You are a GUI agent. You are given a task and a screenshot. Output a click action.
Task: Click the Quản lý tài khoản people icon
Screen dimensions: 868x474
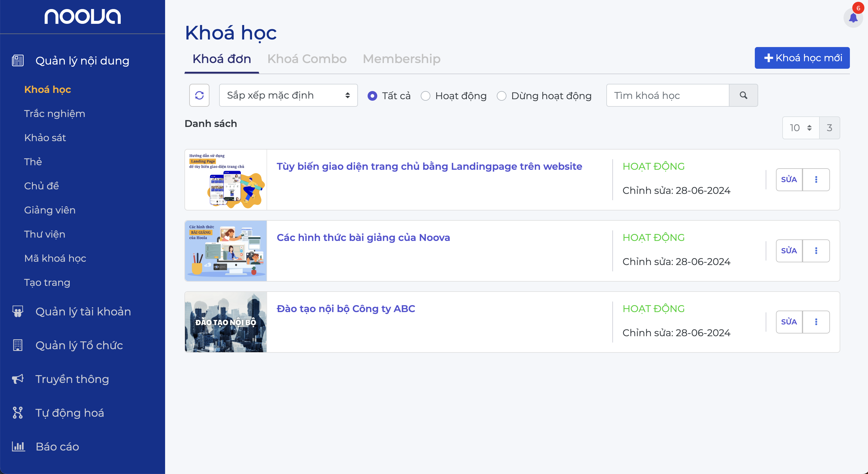(18, 311)
